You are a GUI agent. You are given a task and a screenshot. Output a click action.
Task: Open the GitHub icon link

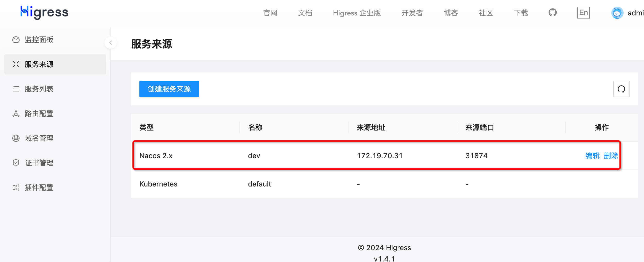point(552,13)
